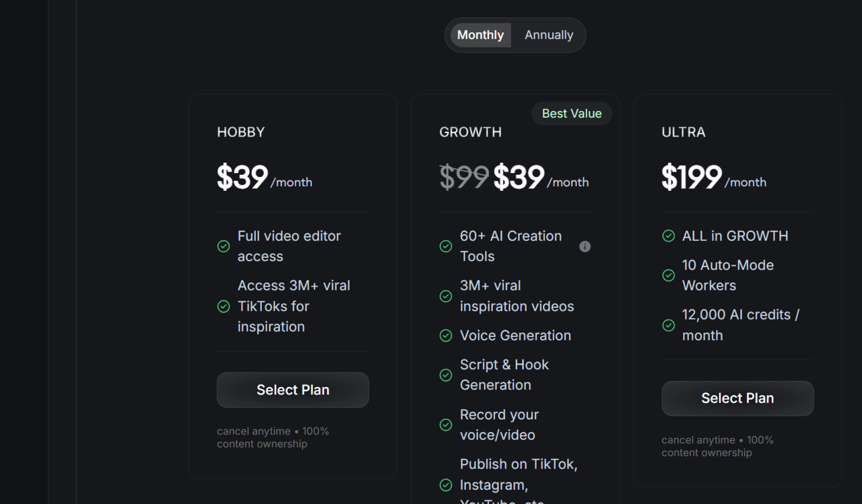Click the HOBBY plan heading
The width and height of the screenshot is (862, 504).
pos(241,132)
